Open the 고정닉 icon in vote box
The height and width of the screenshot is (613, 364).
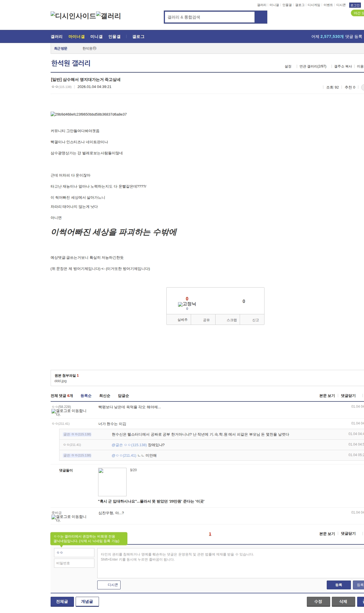tap(187, 304)
